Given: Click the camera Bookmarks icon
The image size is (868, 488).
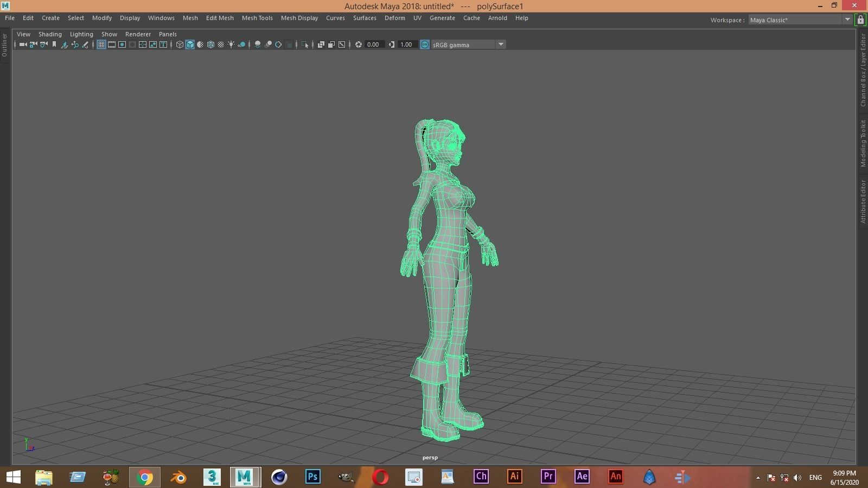Looking at the screenshot, I should (54, 44).
